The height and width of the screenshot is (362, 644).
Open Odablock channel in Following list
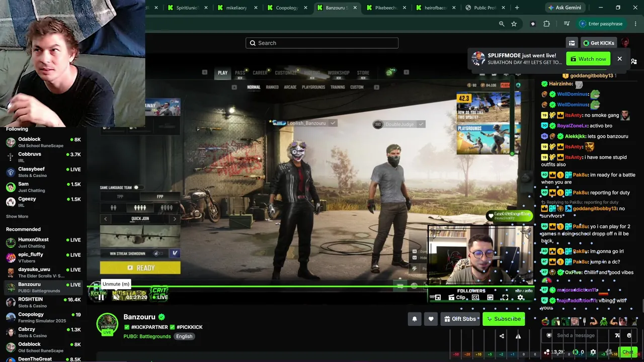[43, 142]
